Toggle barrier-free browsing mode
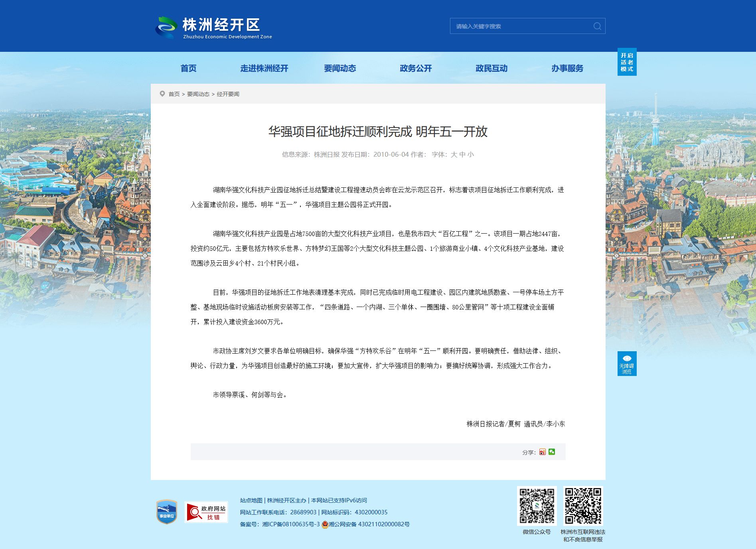 627,363
